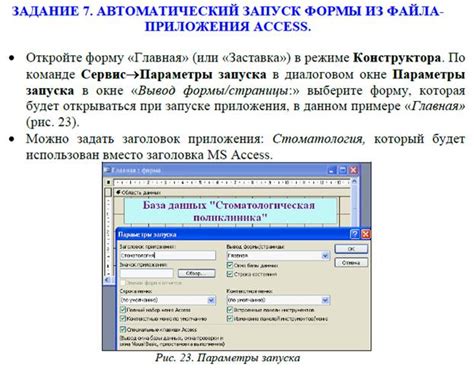The height and width of the screenshot is (369, 474).
Task: Toggle Контекстные меню по умолчанию checkbox
Action: tap(123, 318)
